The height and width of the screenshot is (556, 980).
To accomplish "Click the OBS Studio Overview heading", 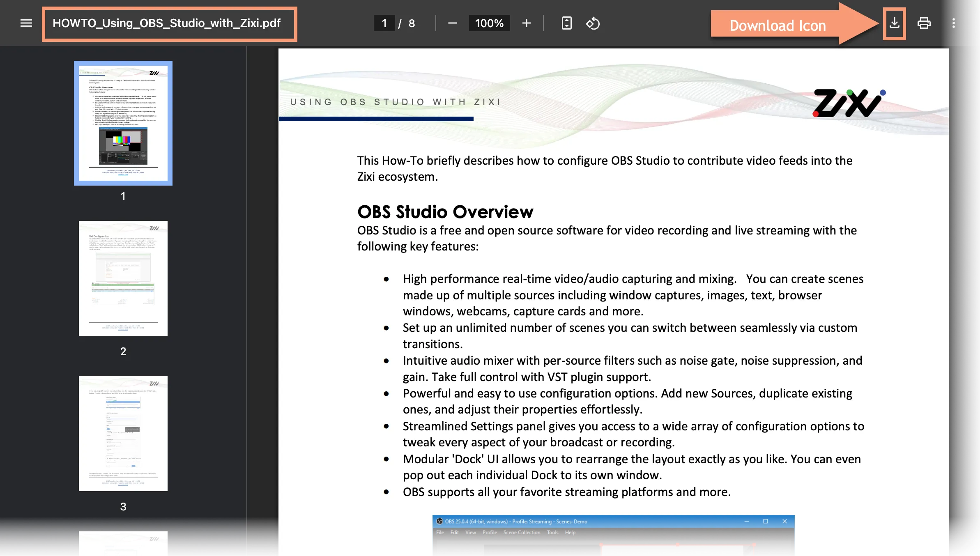I will [x=445, y=212].
